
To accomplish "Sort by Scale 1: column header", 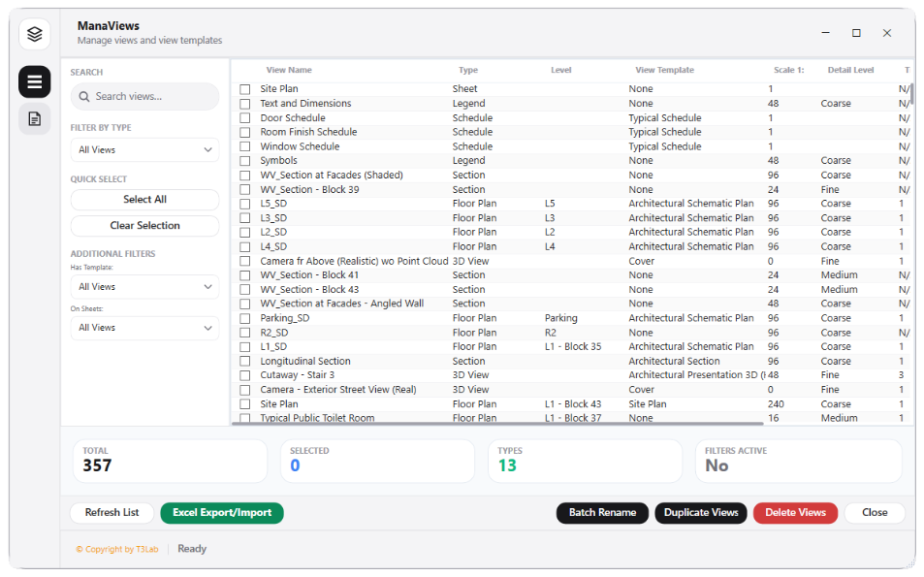I will point(789,70).
